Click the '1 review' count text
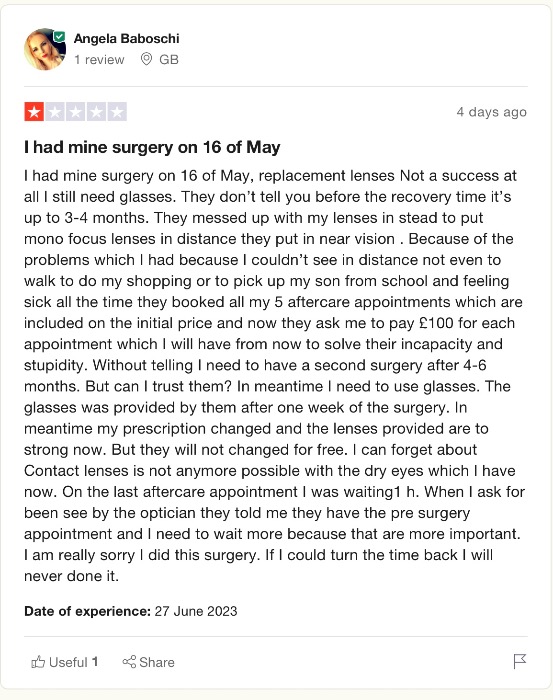The image size is (553, 700). [x=99, y=59]
